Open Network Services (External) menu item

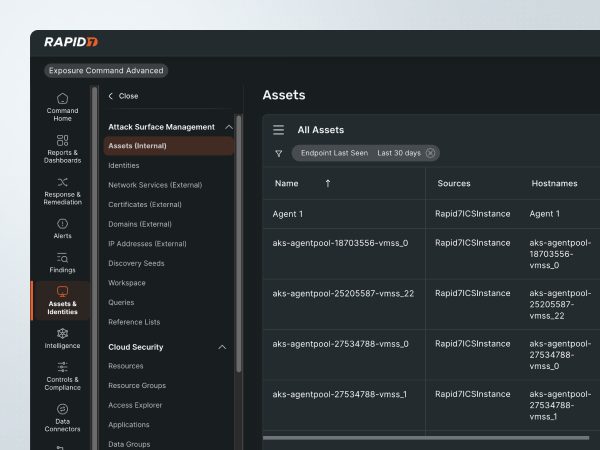tap(155, 185)
